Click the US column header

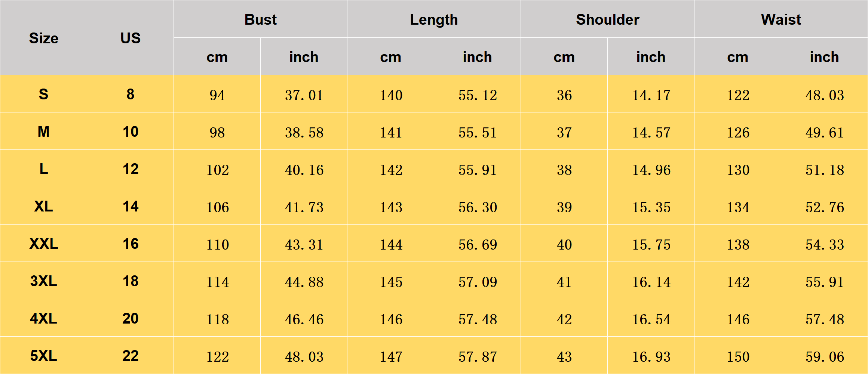(x=130, y=38)
